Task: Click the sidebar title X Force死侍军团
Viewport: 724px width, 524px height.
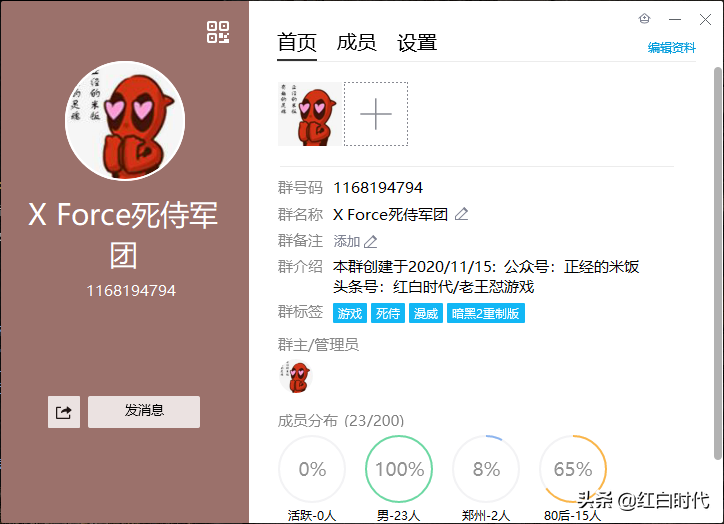Action: (123, 235)
